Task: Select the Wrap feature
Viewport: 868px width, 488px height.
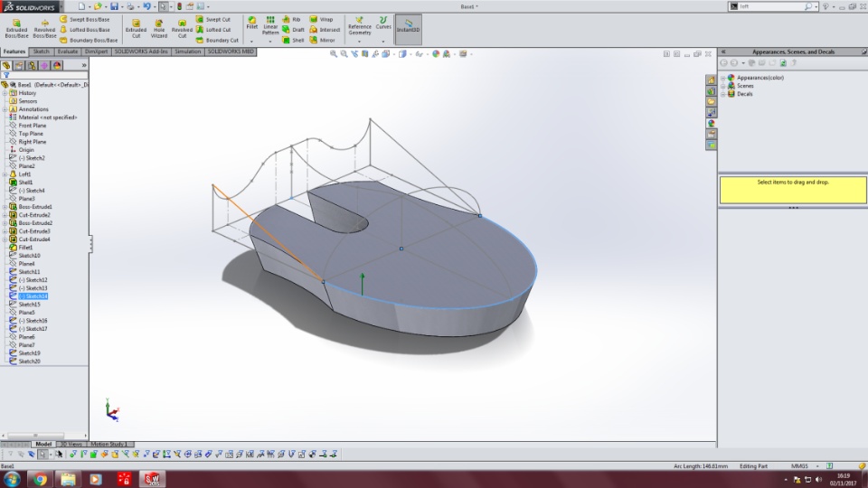Action: tap(322, 19)
